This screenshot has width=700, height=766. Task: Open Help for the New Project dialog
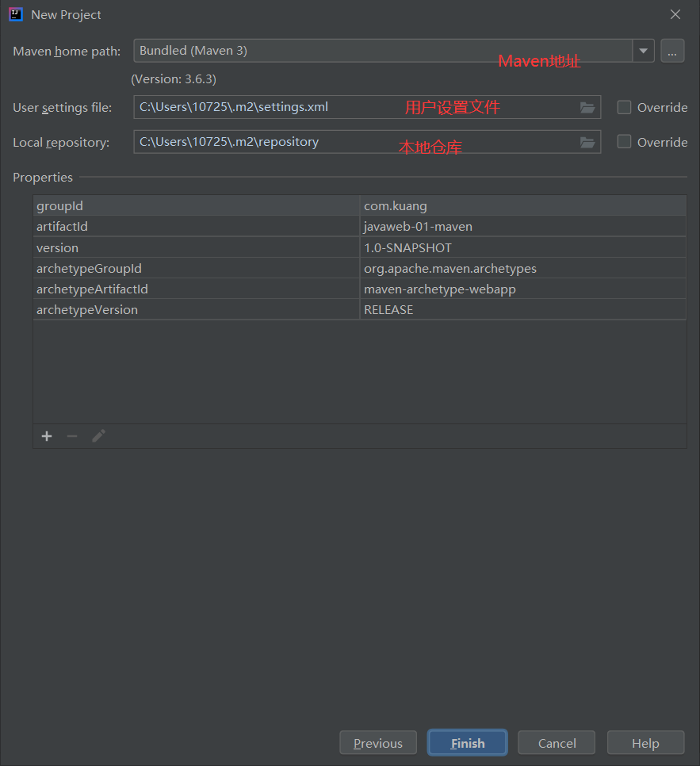tap(645, 743)
